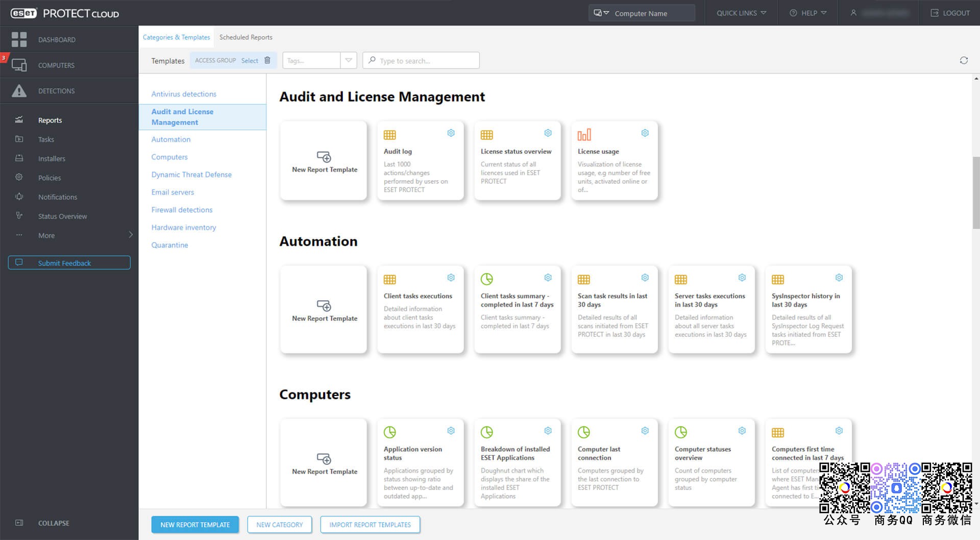This screenshot has height=540, width=980.
Task: Click the trash icon next to Access Group
Action: (267, 60)
